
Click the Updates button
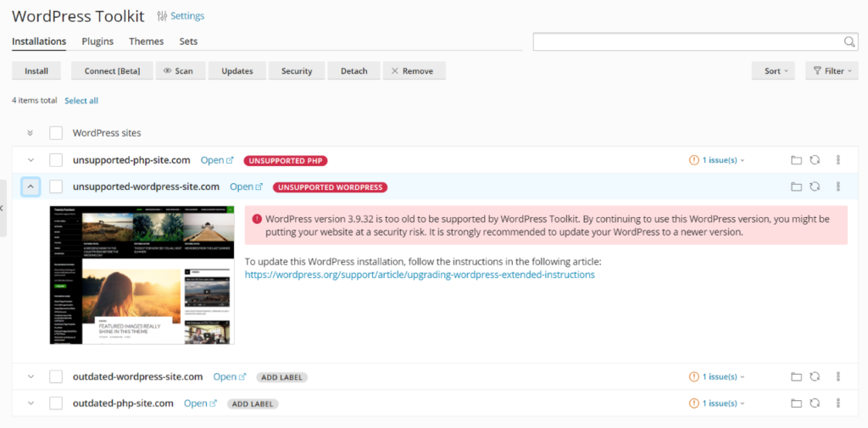coord(237,71)
